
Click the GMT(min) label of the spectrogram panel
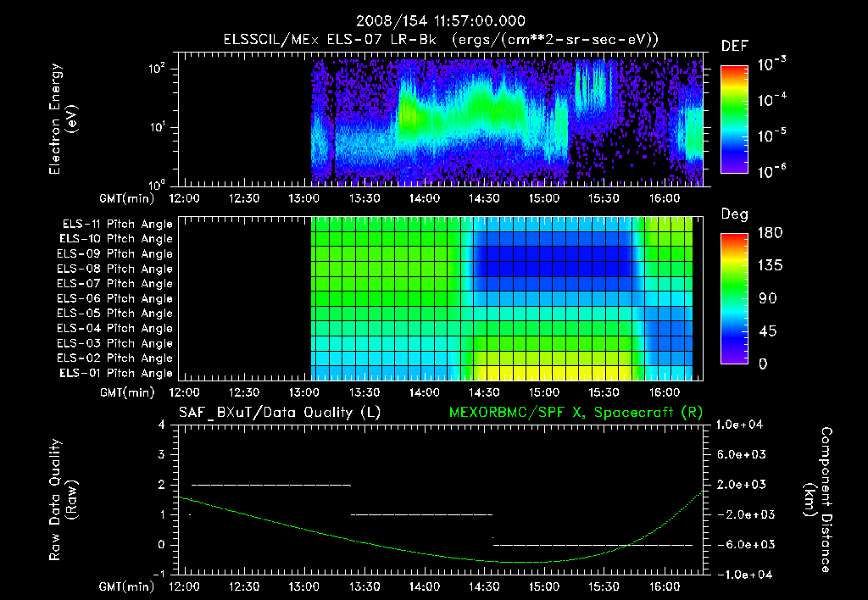[127, 198]
